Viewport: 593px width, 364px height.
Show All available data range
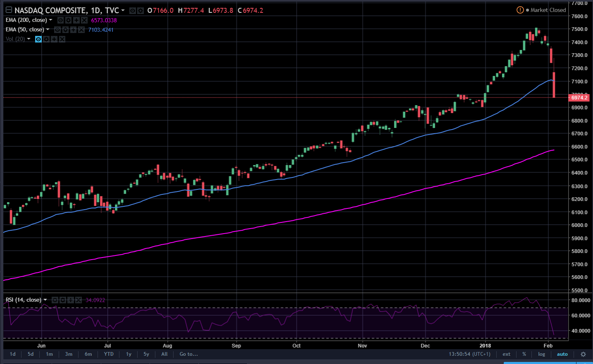[164, 354]
